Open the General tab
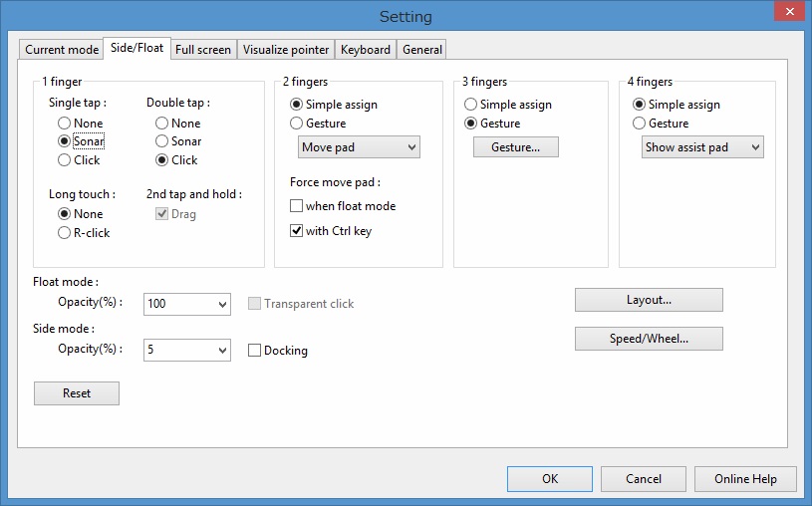Image resolution: width=812 pixels, height=506 pixels. pos(422,49)
